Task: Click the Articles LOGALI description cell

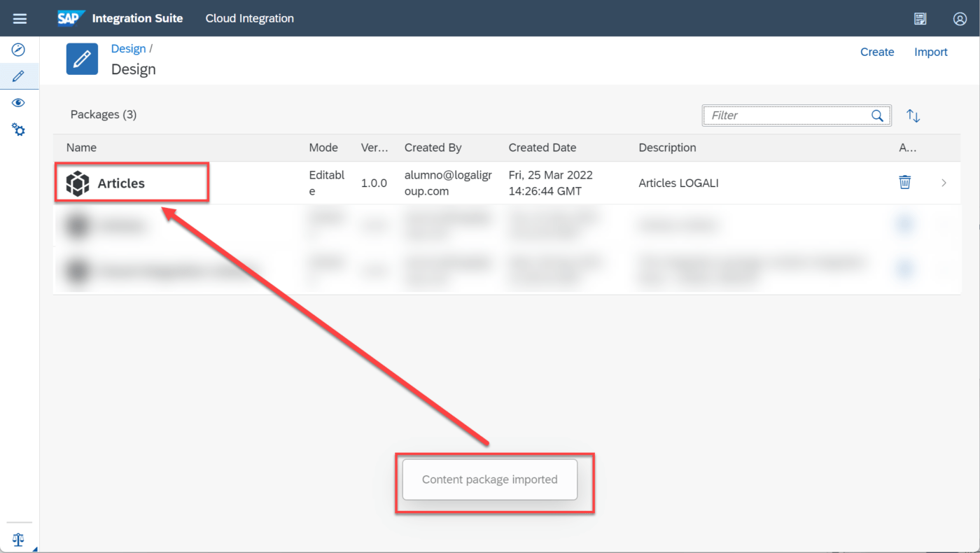Action: tap(678, 183)
